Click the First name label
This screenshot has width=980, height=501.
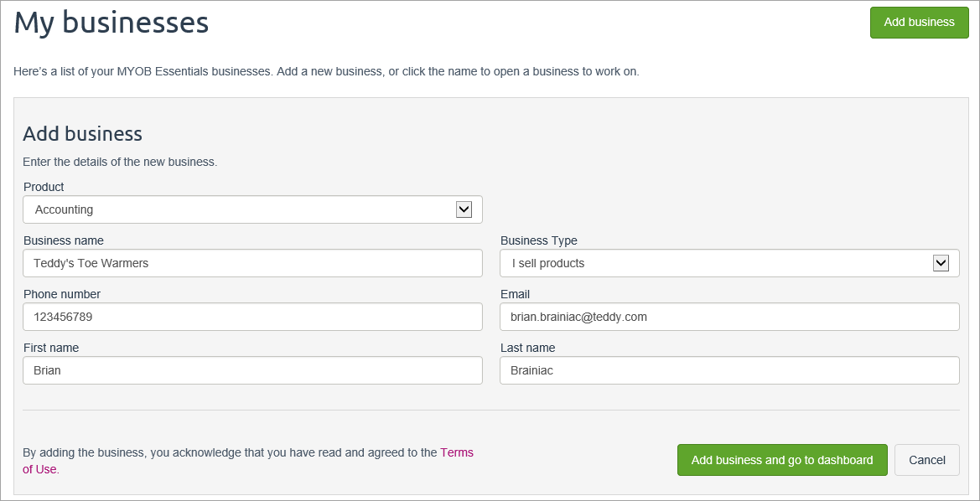[51, 348]
